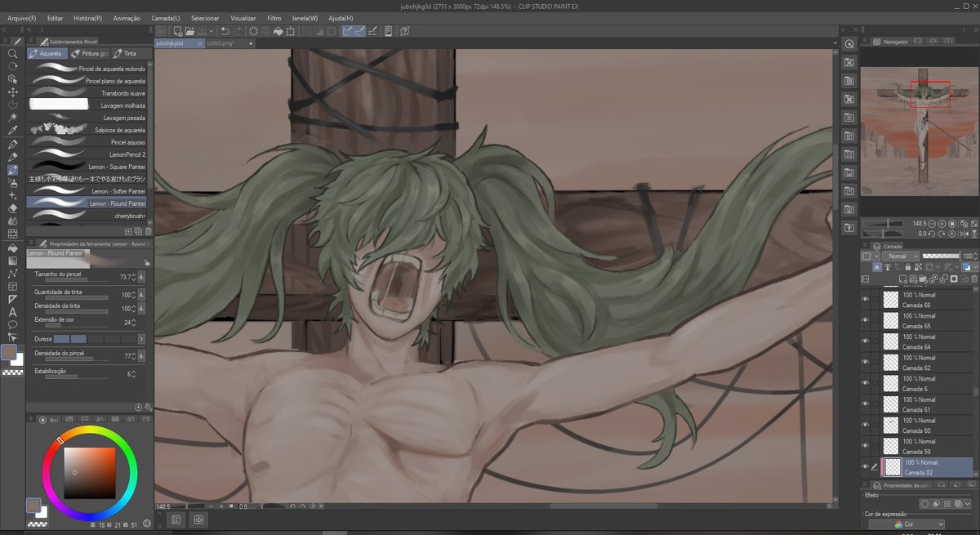Select the Eraser tool
The height and width of the screenshot is (535, 980).
[12, 208]
